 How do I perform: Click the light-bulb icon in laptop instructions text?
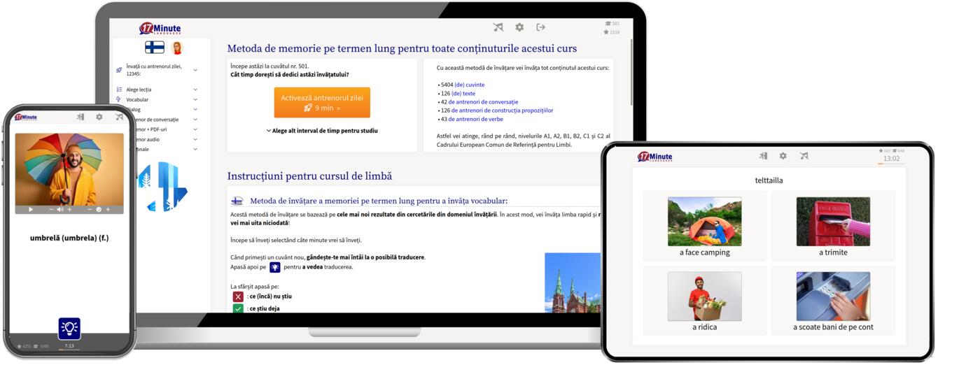(x=275, y=267)
